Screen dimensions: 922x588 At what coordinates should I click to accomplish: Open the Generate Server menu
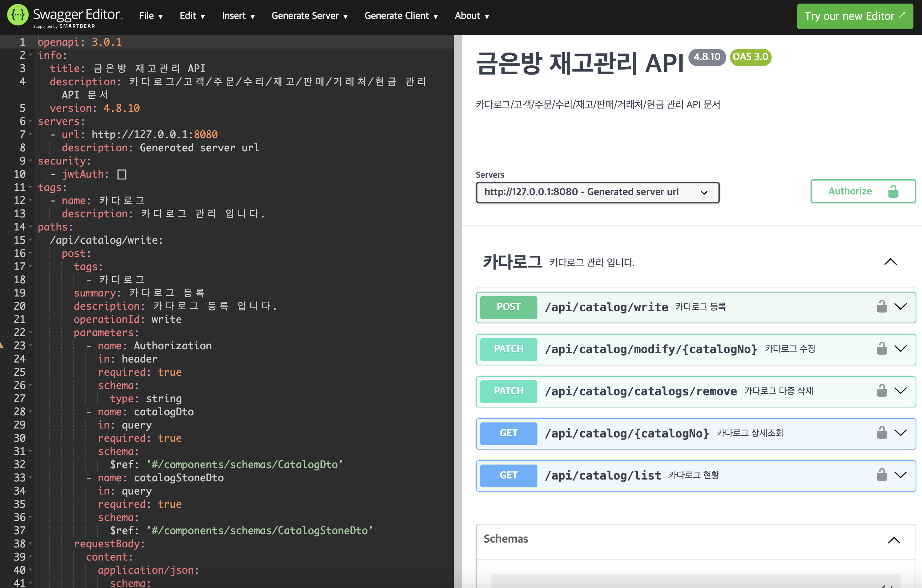pos(309,16)
